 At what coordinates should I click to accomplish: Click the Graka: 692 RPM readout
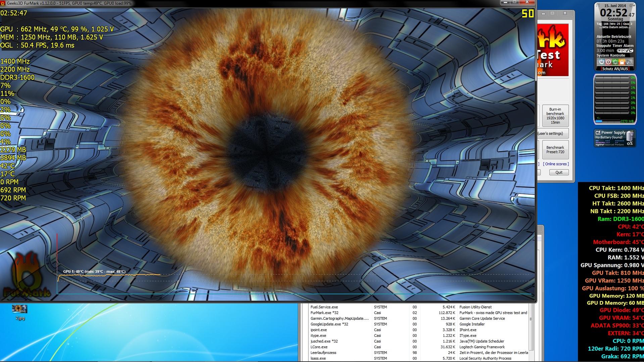click(623, 356)
